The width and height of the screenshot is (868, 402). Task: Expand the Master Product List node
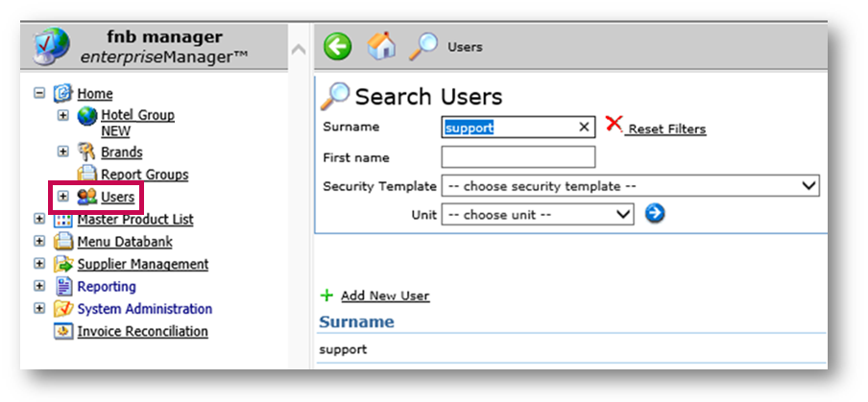click(40, 219)
